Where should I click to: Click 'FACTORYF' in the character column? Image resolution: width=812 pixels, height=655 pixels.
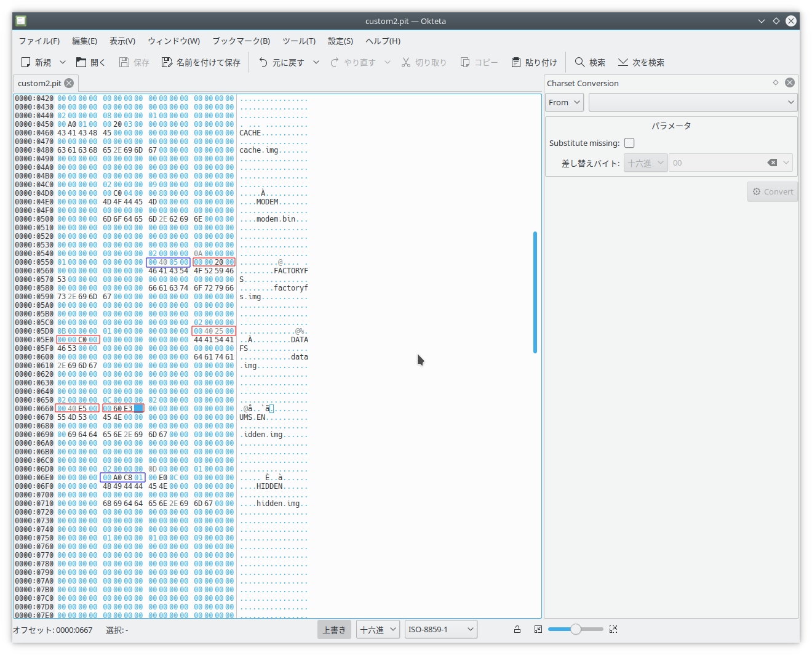point(291,271)
